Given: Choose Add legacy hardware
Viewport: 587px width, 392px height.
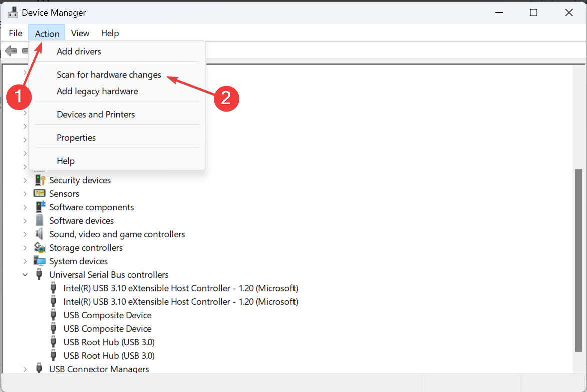Looking at the screenshot, I should 117,91.
